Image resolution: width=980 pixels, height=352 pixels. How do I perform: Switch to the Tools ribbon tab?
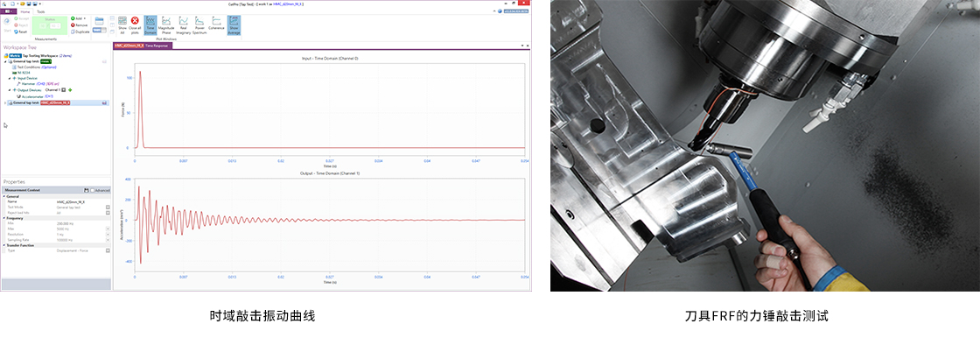click(41, 11)
